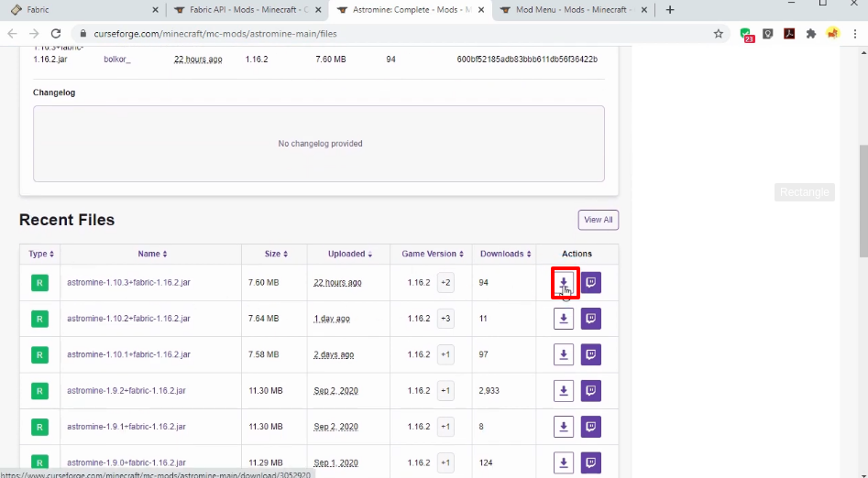Click the 11.30 MB size for astromine-1.9.2
Viewport: 868px width, 478px height.
pyautogui.click(x=266, y=391)
